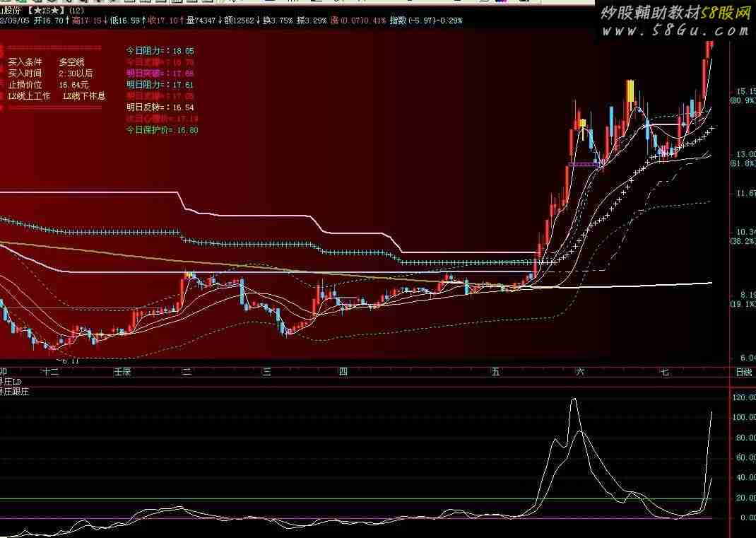
Task: Select the 二 month marker on the time axis
Action: click(x=187, y=372)
